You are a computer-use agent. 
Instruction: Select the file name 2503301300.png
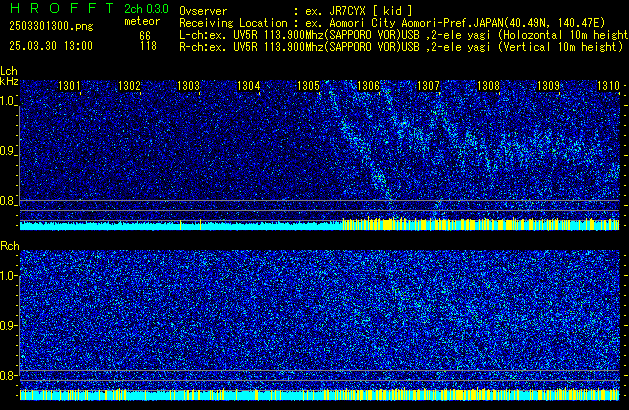(x=51, y=26)
